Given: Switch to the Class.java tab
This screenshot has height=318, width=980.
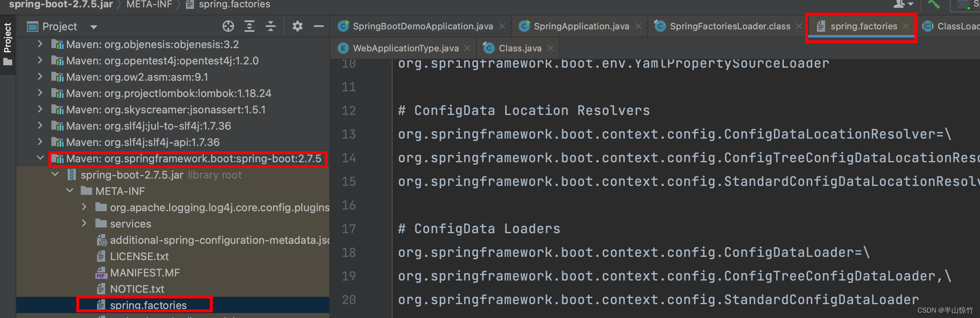Looking at the screenshot, I should [520, 49].
